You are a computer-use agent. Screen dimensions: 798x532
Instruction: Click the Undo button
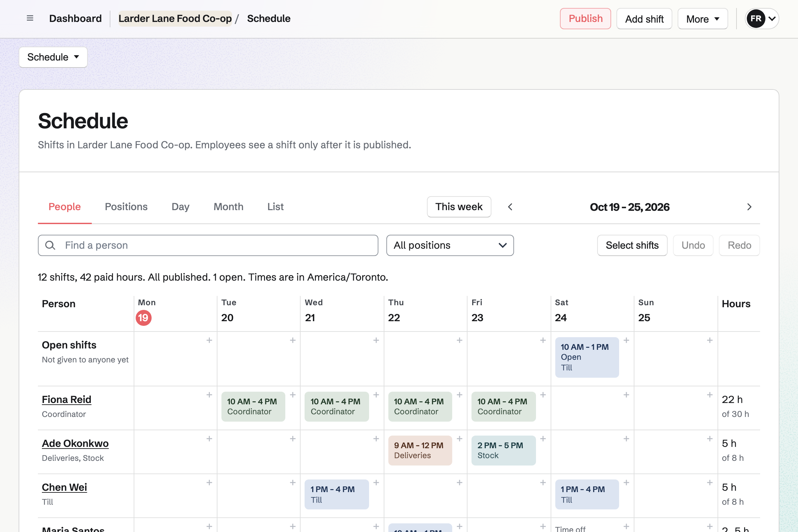coord(693,245)
